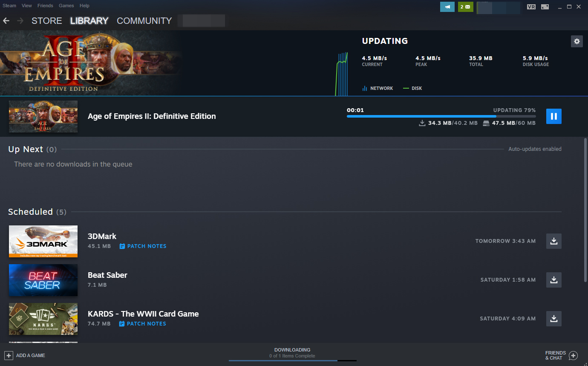Click SATURDAY 4:09 AM schedule time
This screenshot has height=366, width=588.
(x=508, y=319)
